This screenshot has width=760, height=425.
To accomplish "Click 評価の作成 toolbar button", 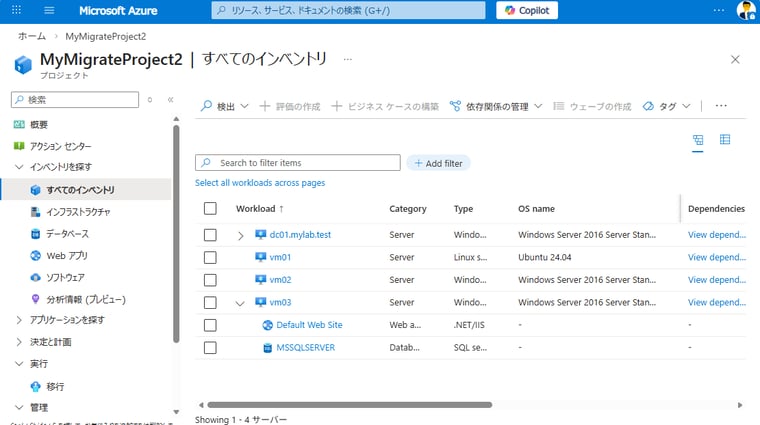I will coord(290,106).
